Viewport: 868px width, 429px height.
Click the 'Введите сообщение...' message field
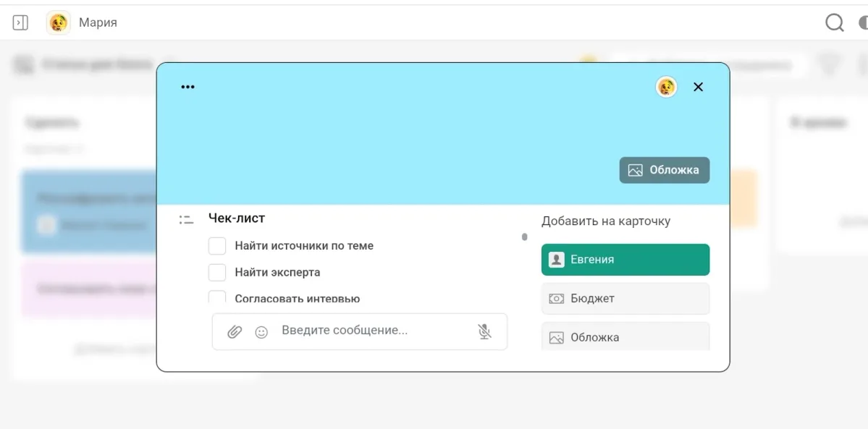[x=369, y=331]
